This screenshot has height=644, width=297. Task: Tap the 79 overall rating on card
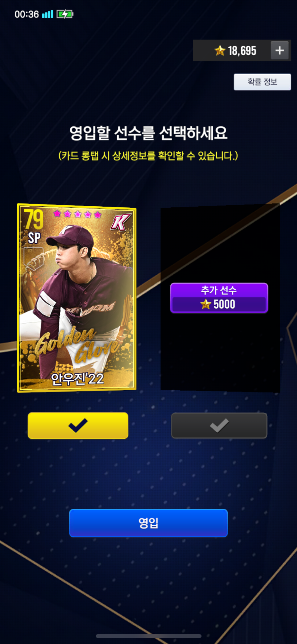pyautogui.click(x=34, y=219)
